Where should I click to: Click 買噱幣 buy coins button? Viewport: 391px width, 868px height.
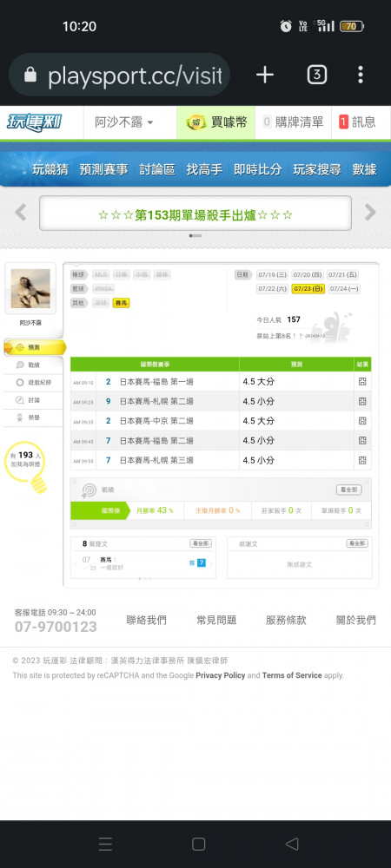point(216,122)
